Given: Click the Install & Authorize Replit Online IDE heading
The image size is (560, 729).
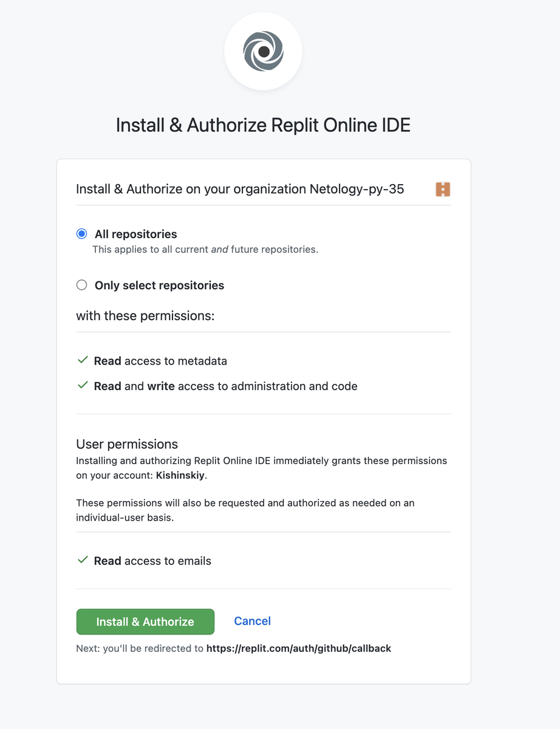Looking at the screenshot, I should pyautogui.click(x=263, y=125).
